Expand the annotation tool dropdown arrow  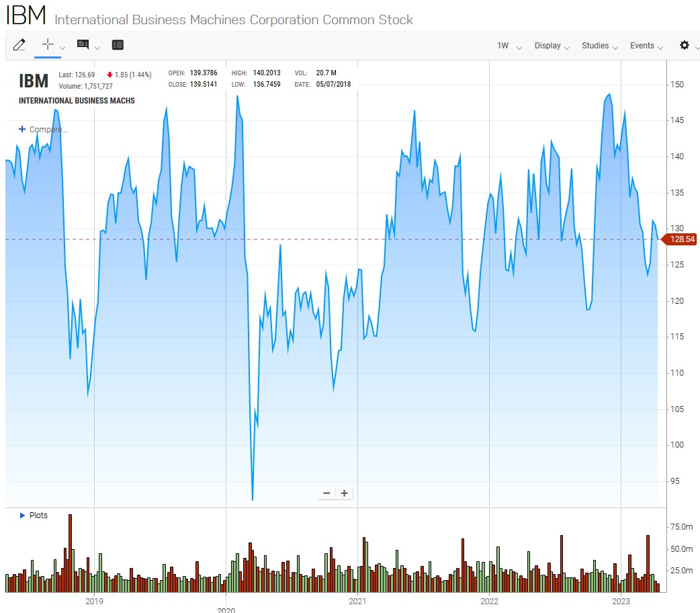pyautogui.click(x=97, y=48)
